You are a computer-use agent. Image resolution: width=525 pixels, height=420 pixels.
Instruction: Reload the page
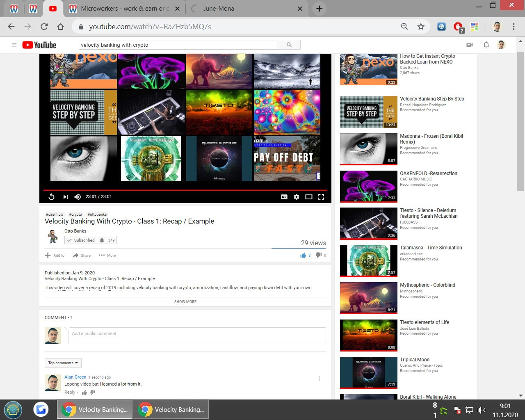tap(44, 27)
